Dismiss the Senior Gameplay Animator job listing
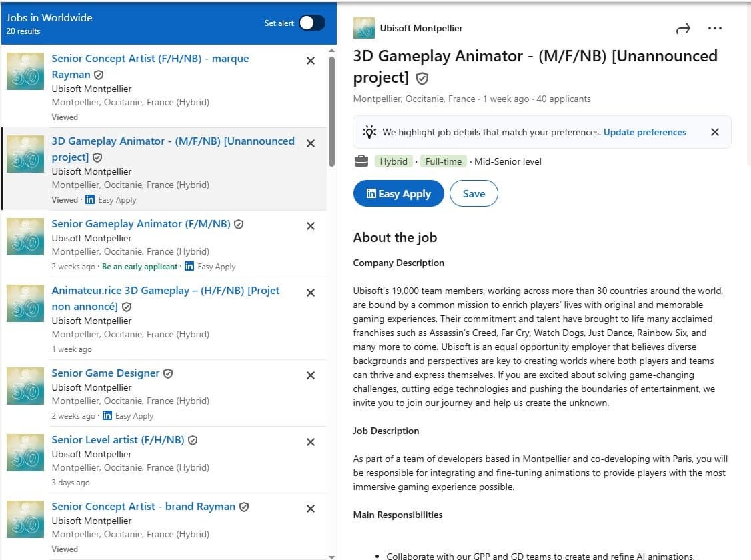Screen dimensions: 751x560 pos(311,226)
